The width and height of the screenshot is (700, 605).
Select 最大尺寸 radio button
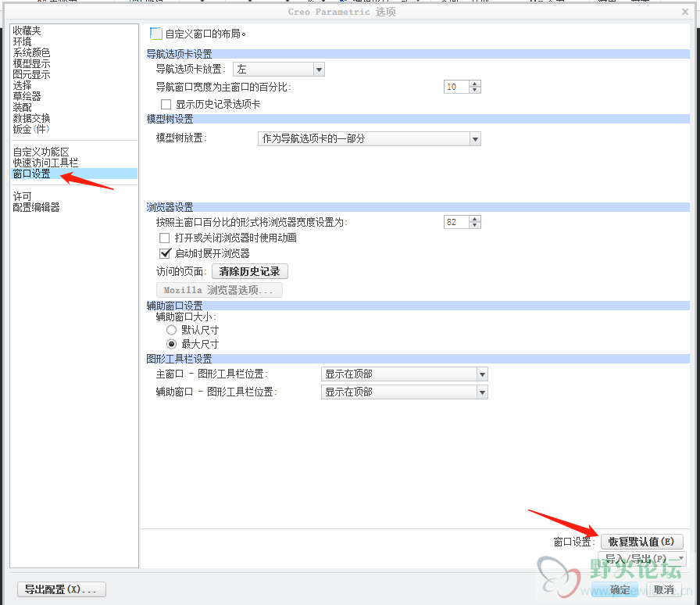[x=171, y=344]
